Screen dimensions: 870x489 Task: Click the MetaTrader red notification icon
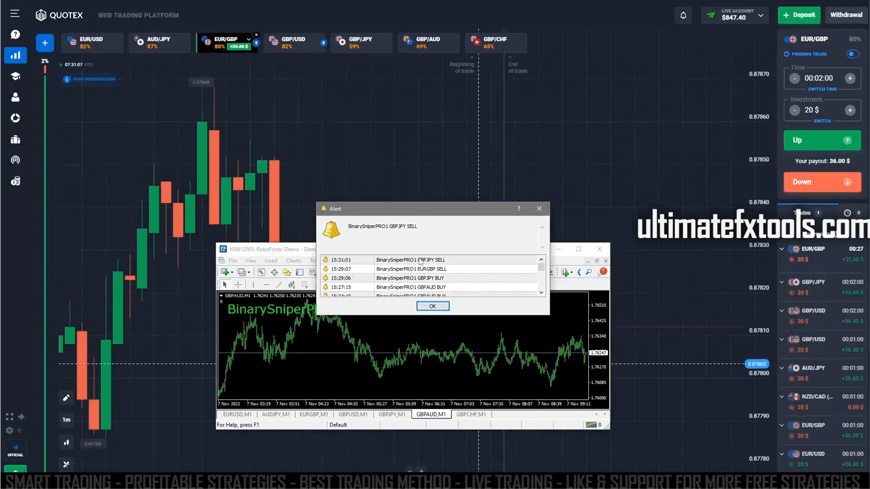(x=603, y=271)
